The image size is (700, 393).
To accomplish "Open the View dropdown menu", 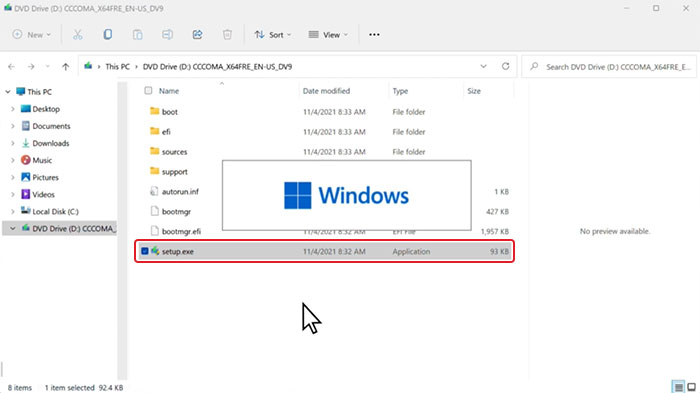I will (x=328, y=34).
